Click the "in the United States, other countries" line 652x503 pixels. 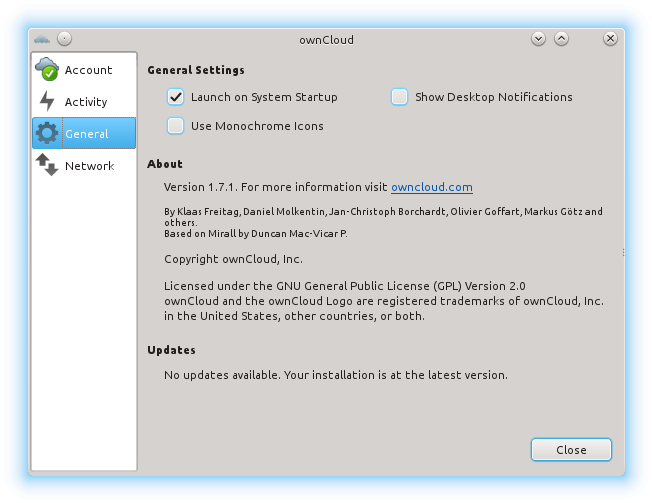(x=294, y=316)
